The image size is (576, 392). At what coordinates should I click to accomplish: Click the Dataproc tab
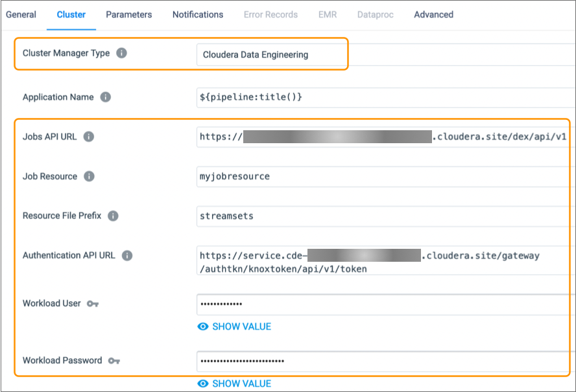[x=376, y=15]
